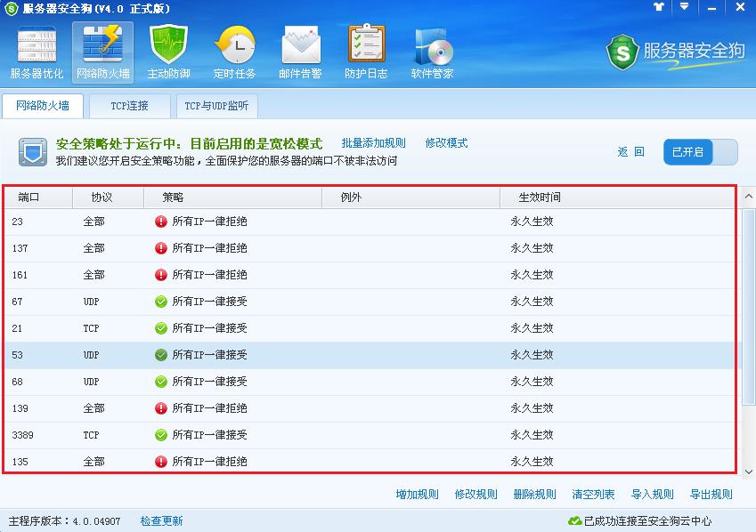This screenshot has height=532, width=756.
Task: Click the 批量添加规则 batch add rules link
Action: point(373,143)
